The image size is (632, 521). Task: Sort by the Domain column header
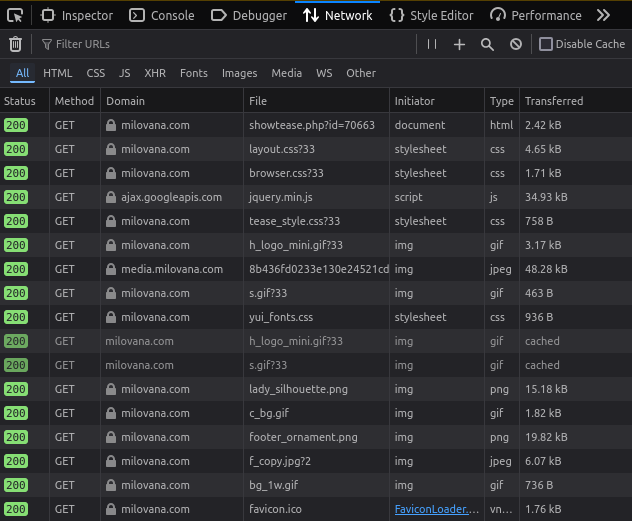tap(172, 101)
